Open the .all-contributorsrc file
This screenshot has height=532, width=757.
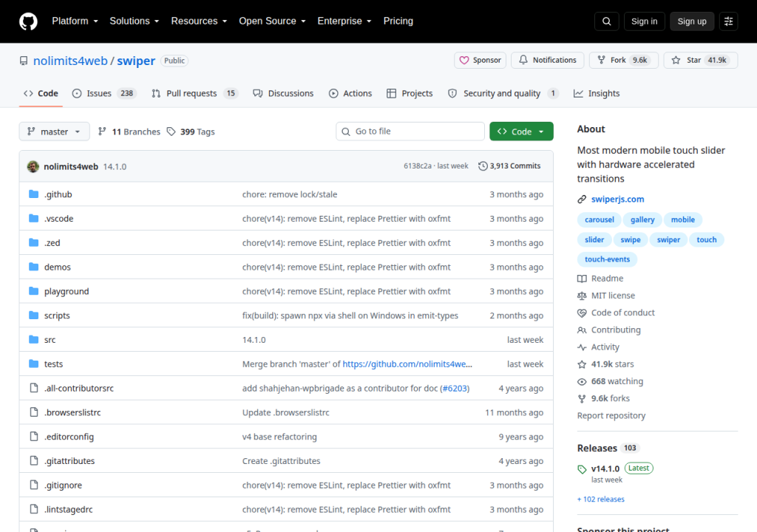pyautogui.click(x=79, y=388)
